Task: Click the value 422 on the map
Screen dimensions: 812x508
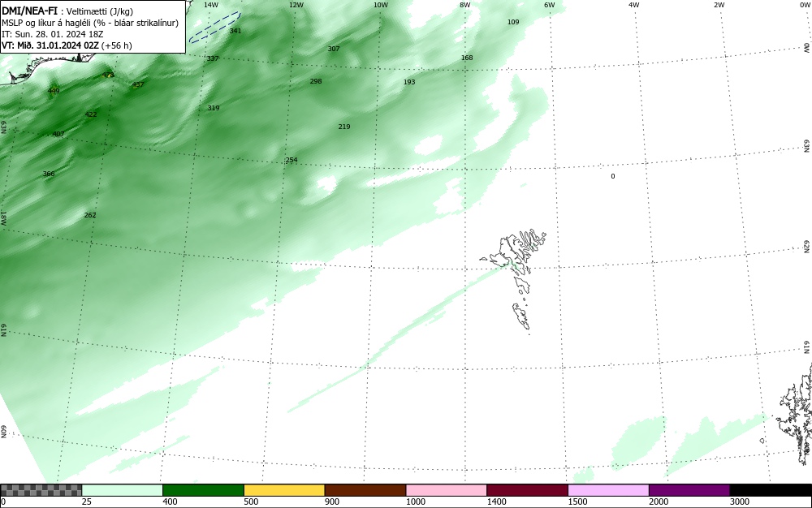Action: coord(91,115)
